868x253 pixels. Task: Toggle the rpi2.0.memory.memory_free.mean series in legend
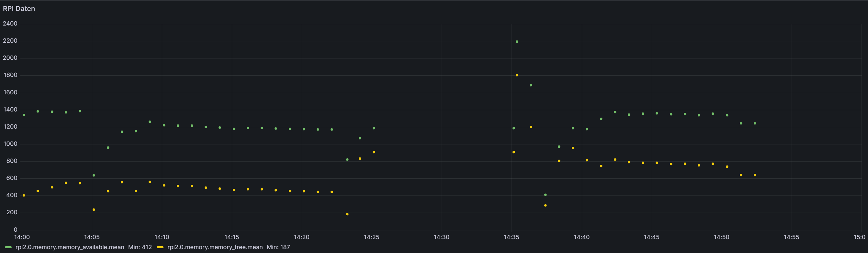point(215,247)
